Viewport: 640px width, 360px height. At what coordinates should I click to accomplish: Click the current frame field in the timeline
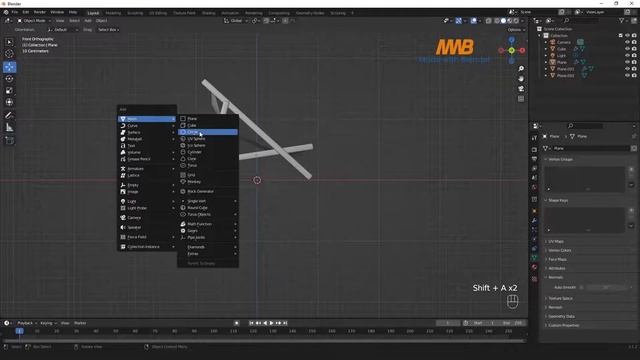click(x=448, y=323)
